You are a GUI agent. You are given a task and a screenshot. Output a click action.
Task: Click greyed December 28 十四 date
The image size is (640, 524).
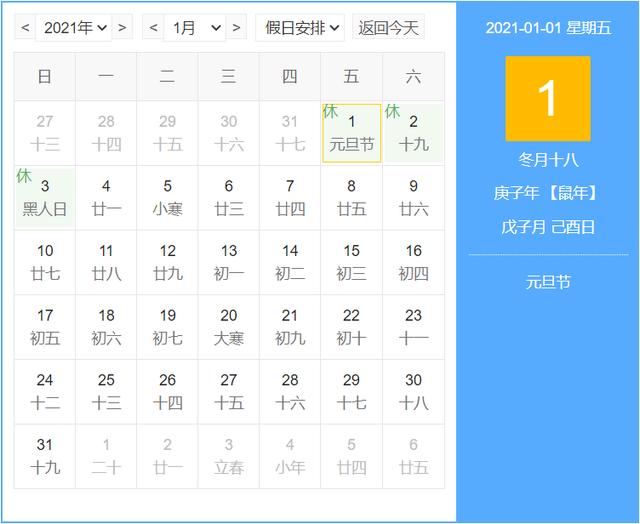point(106,133)
